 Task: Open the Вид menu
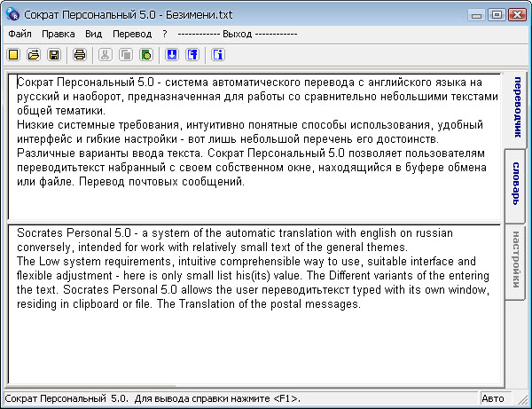pos(94,34)
